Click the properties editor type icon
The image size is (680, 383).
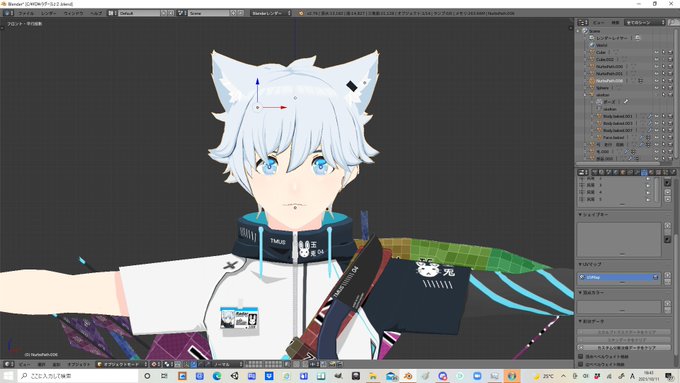tap(583, 173)
